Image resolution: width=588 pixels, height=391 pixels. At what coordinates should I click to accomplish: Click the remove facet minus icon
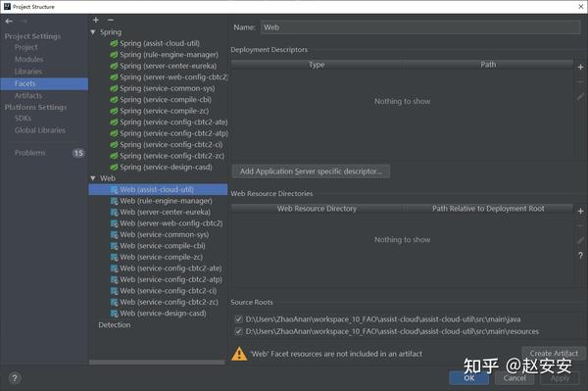pos(110,20)
